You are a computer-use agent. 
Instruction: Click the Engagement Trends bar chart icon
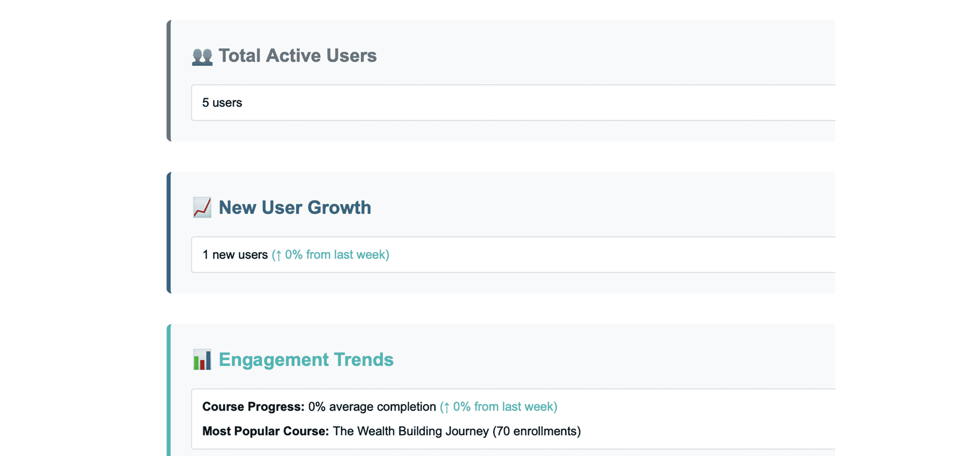[202, 359]
